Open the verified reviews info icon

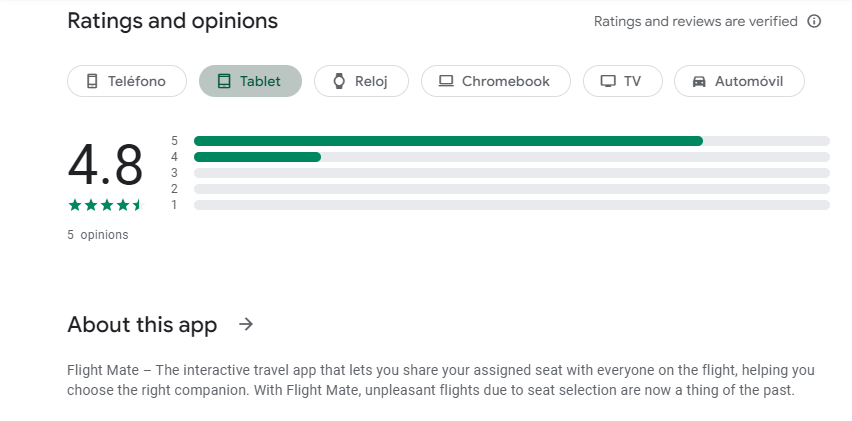click(x=814, y=21)
